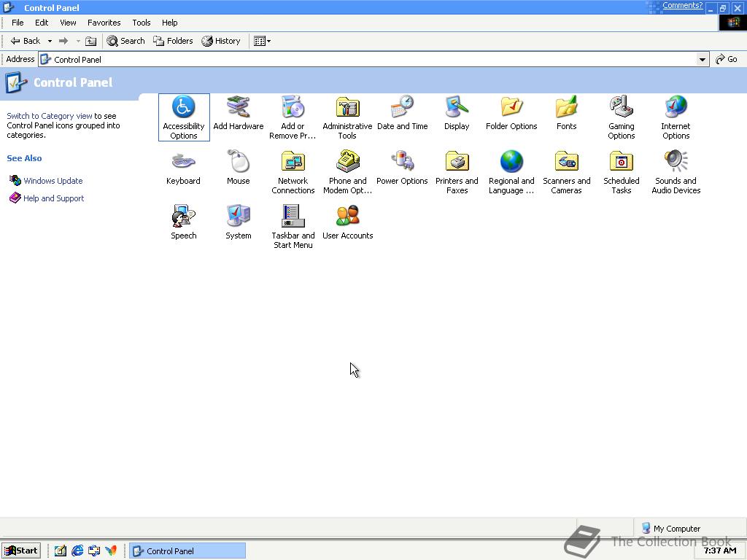Open the Start menu button
The width and height of the screenshot is (747, 560).
[x=21, y=551]
